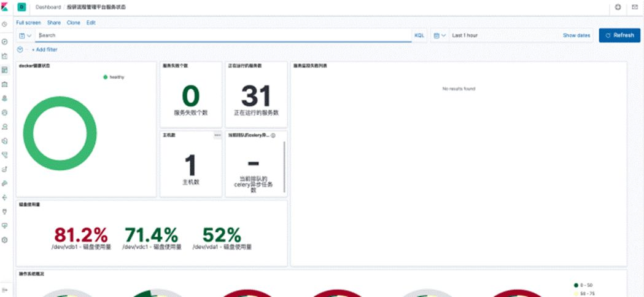Click into the Search query field
The image size is (644, 297).
point(221,36)
